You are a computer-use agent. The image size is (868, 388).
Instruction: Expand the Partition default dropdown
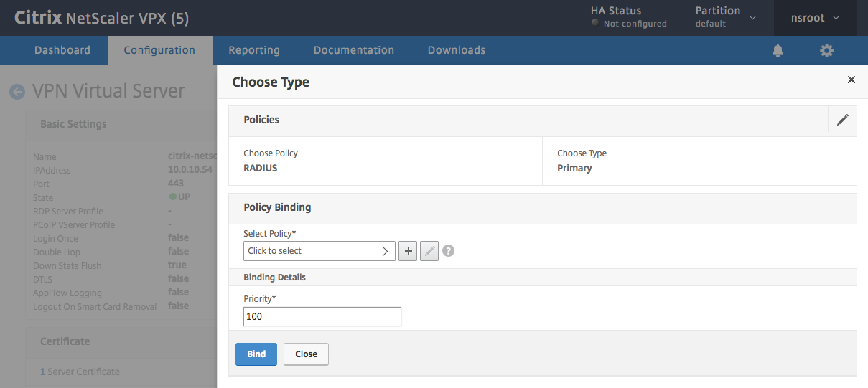[x=726, y=17]
